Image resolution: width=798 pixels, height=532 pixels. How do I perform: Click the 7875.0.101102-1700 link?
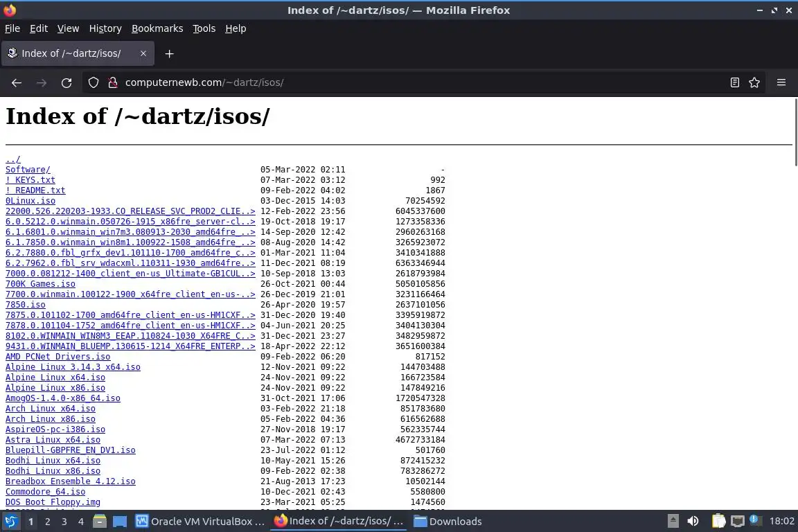pyautogui.click(x=130, y=315)
